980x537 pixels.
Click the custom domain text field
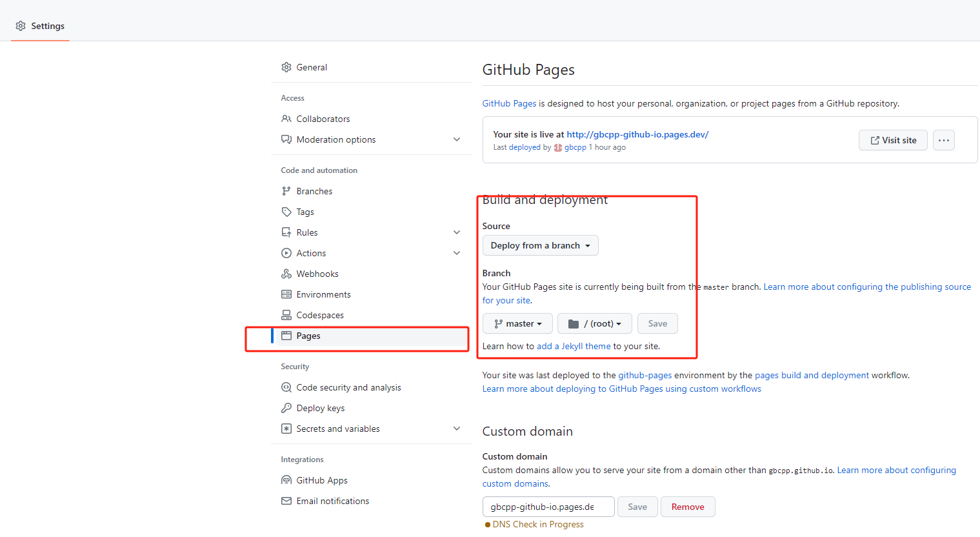tap(548, 507)
